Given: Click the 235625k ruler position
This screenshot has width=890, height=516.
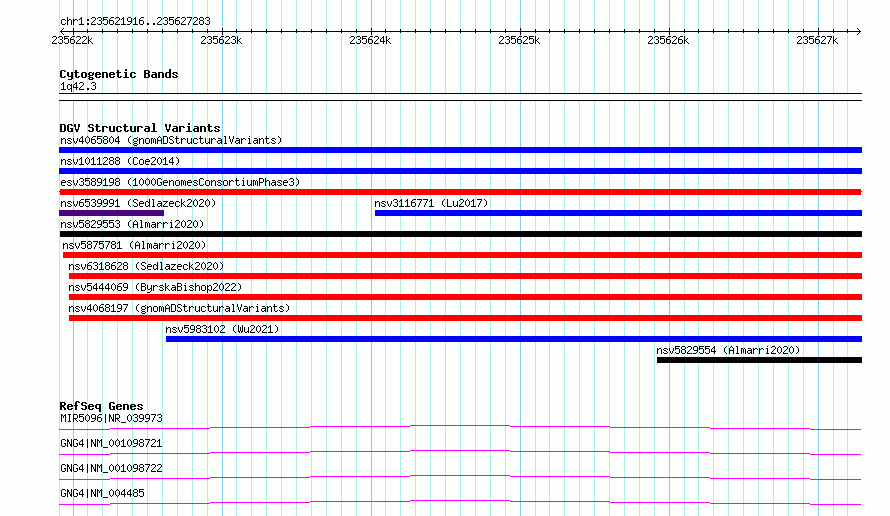Looking at the screenshot, I should pyautogui.click(x=519, y=40).
